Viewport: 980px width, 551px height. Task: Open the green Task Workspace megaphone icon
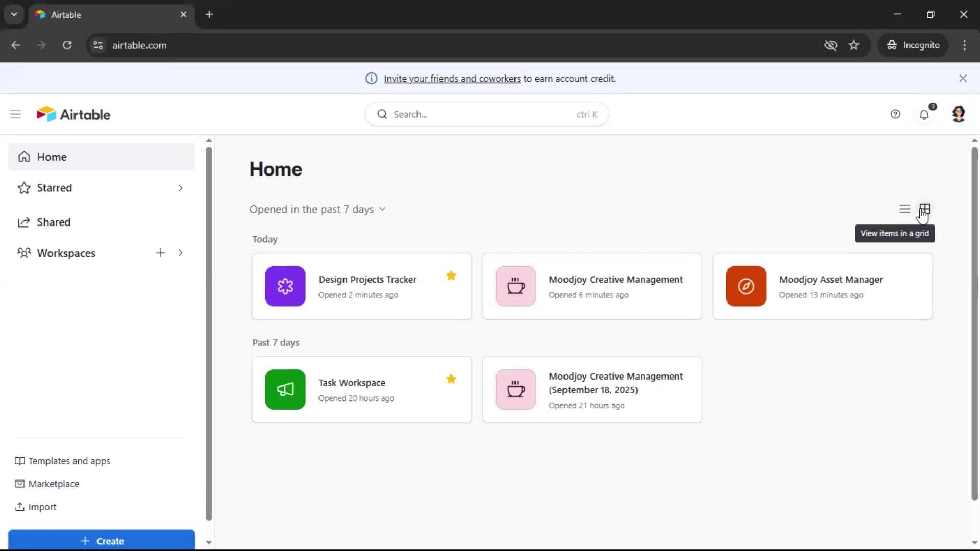pos(285,389)
